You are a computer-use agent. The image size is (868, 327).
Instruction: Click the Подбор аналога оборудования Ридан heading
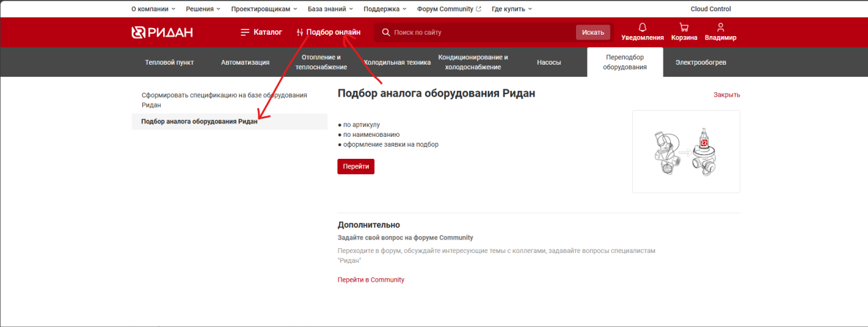436,94
